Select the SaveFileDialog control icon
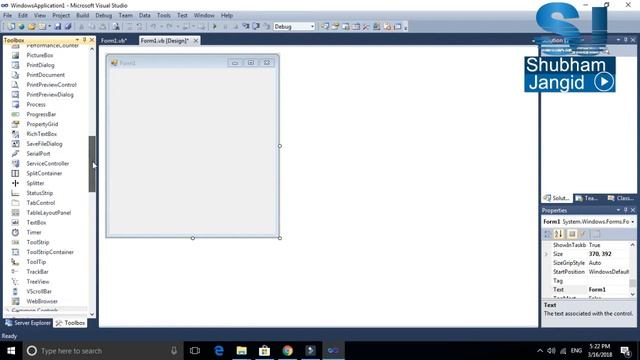Viewport: 640px width, 360px height. click(x=16, y=144)
